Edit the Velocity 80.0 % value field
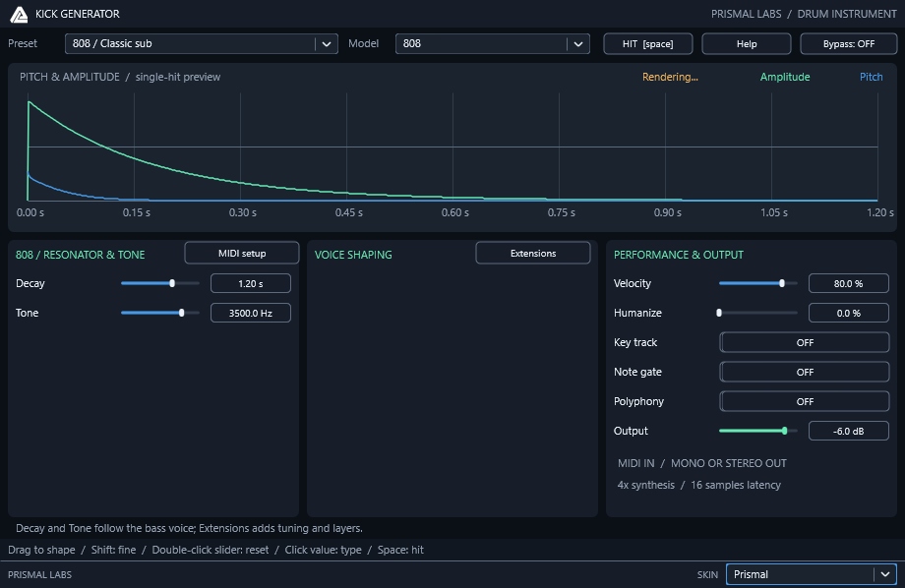 point(848,283)
